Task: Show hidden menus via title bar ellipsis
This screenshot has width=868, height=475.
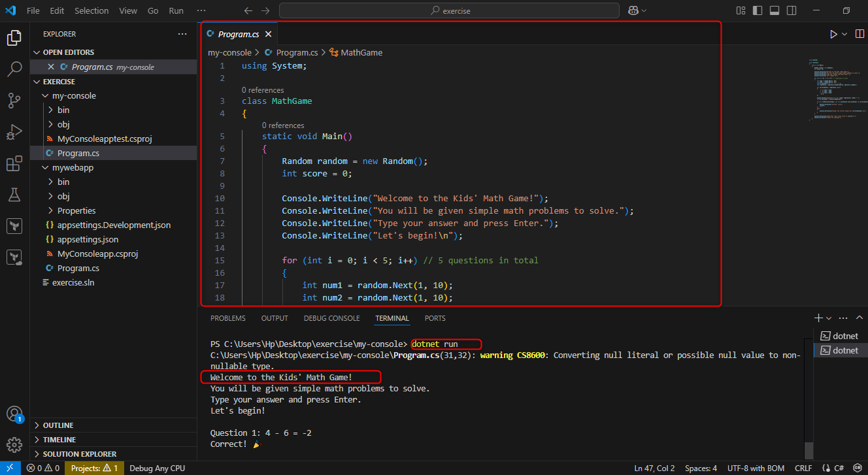Action: click(201, 10)
